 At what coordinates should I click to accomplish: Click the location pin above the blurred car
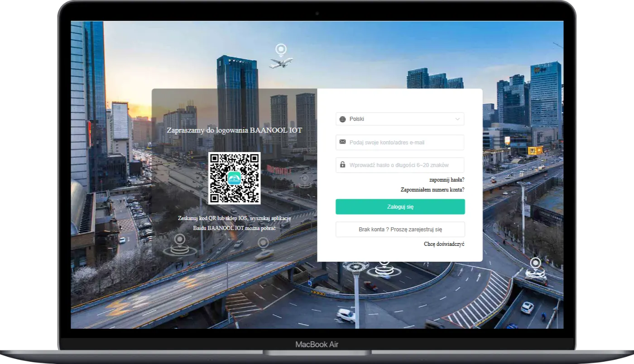263,243
